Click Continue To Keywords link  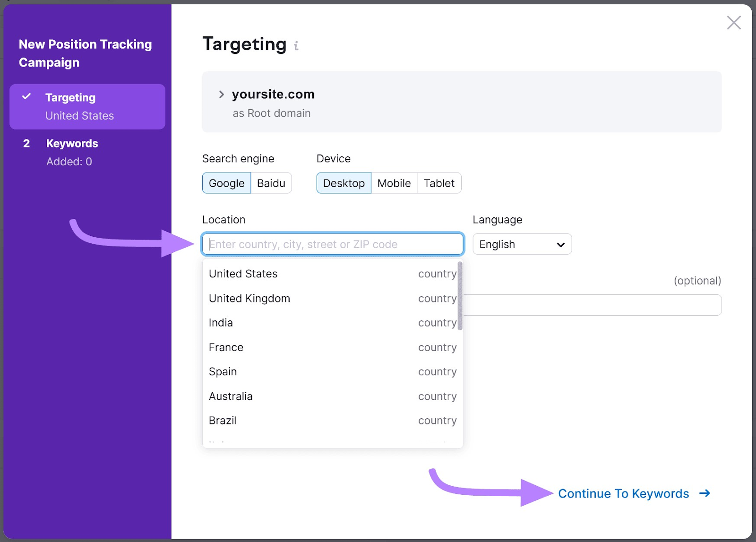pyautogui.click(x=623, y=493)
